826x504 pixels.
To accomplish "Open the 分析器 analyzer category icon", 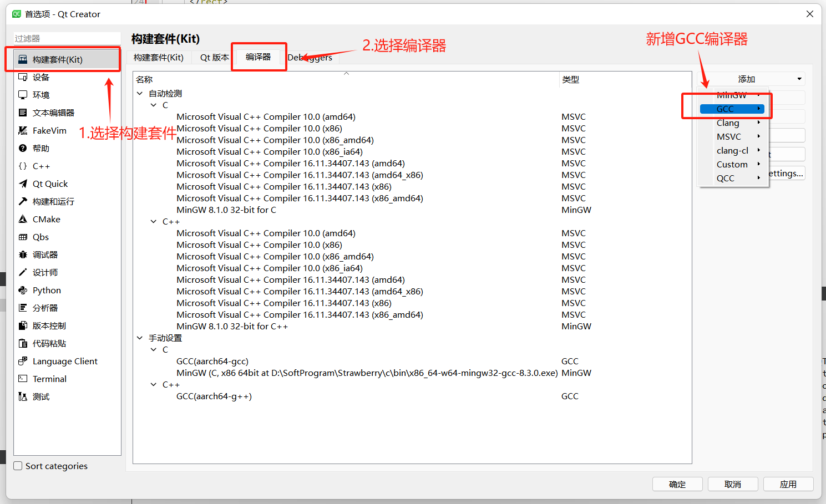I will (23, 308).
